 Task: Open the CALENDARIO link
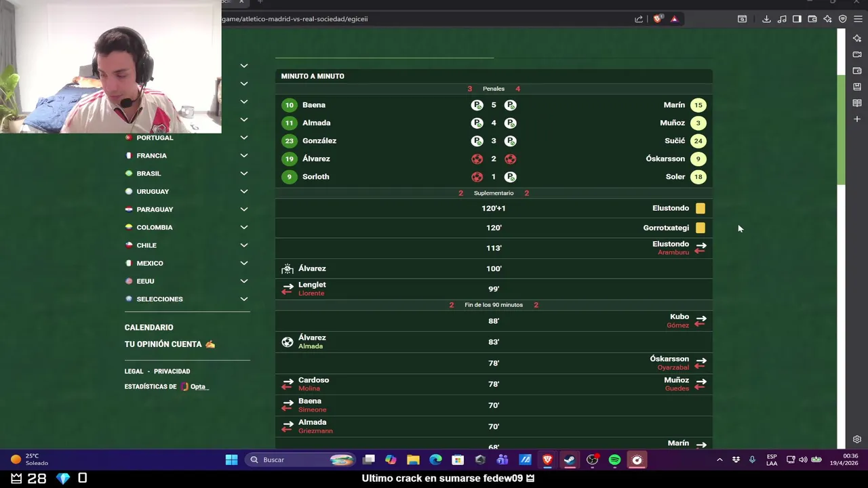pos(149,327)
